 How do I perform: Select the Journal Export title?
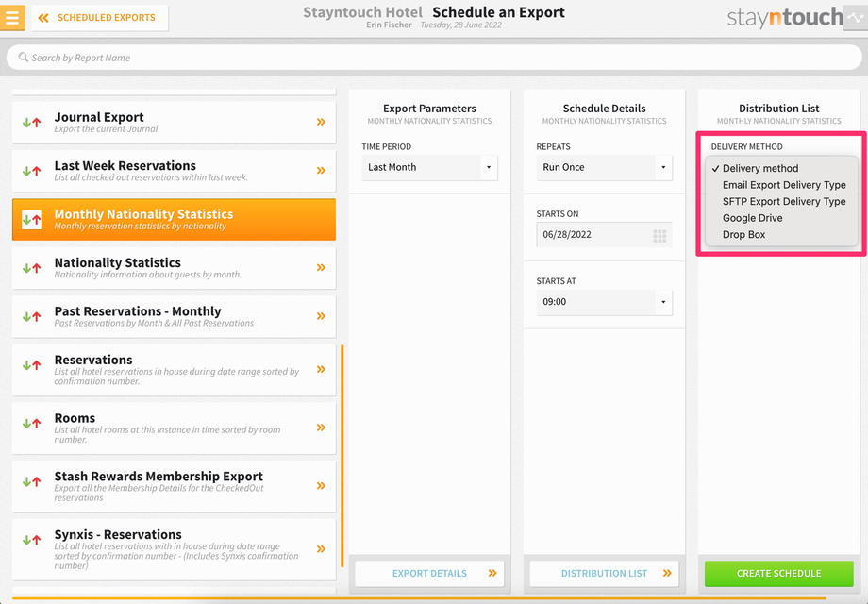coord(99,117)
